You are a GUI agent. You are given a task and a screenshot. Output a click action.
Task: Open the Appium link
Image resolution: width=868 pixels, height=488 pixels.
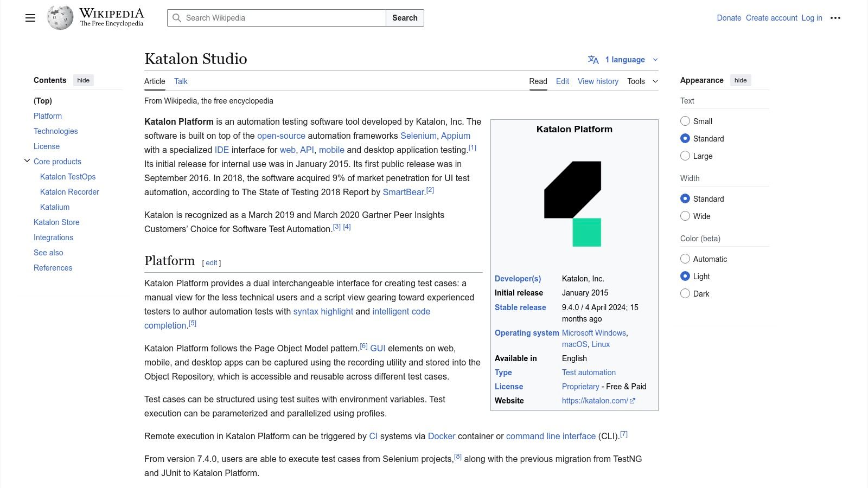[456, 136]
